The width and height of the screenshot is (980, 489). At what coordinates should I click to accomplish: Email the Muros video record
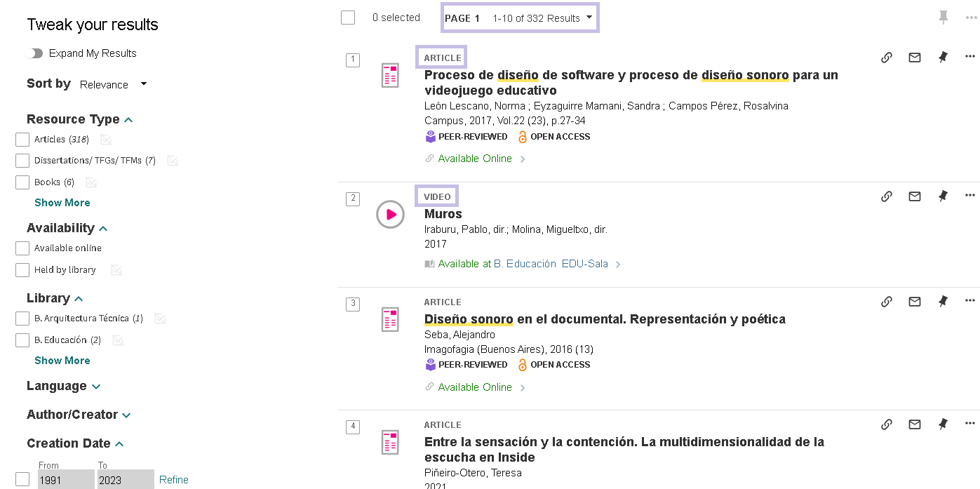914,196
